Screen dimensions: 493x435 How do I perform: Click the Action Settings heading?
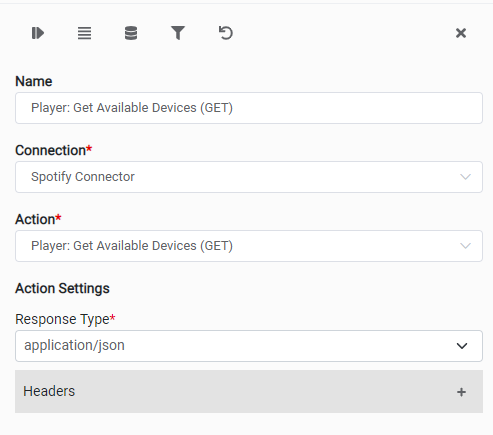[62, 288]
